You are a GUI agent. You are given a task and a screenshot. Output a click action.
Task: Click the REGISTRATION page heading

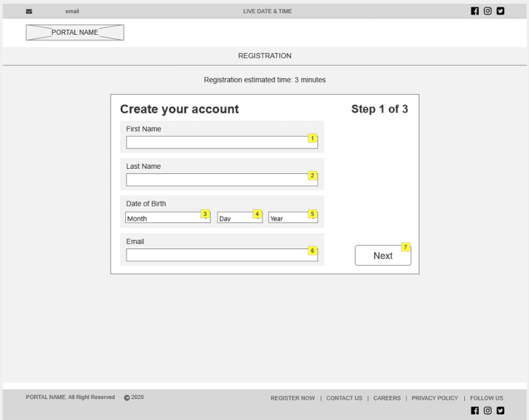point(265,56)
